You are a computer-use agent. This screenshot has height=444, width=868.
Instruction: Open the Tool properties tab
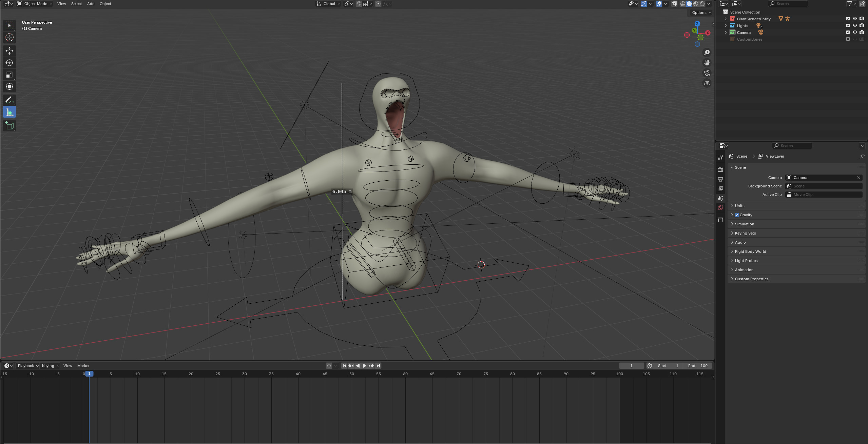[720, 158]
